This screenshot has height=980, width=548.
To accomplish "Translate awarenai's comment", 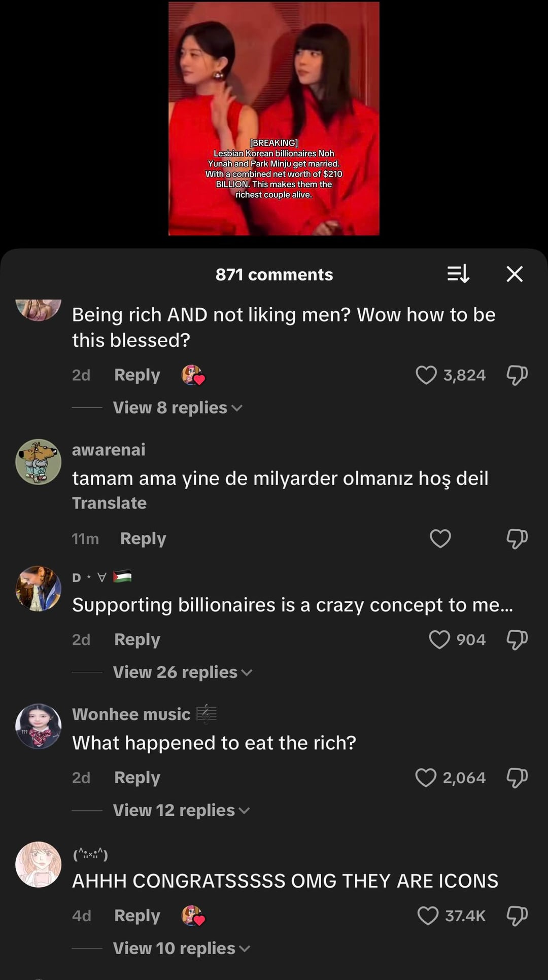I will coord(109,503).
